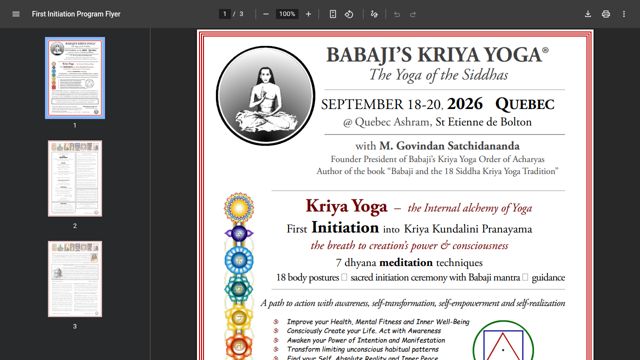
Task: Download the PDF file
Action: coord(588,14)
